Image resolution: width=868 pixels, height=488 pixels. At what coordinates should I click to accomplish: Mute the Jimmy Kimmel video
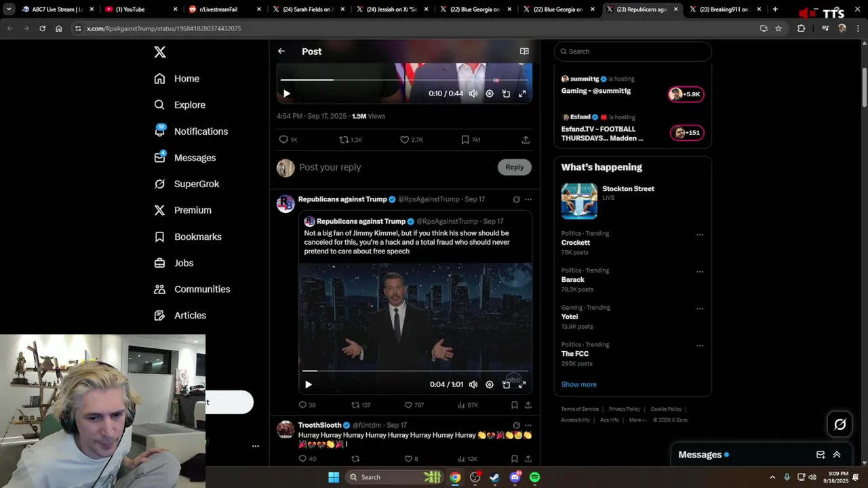click(x=473, y=384)
